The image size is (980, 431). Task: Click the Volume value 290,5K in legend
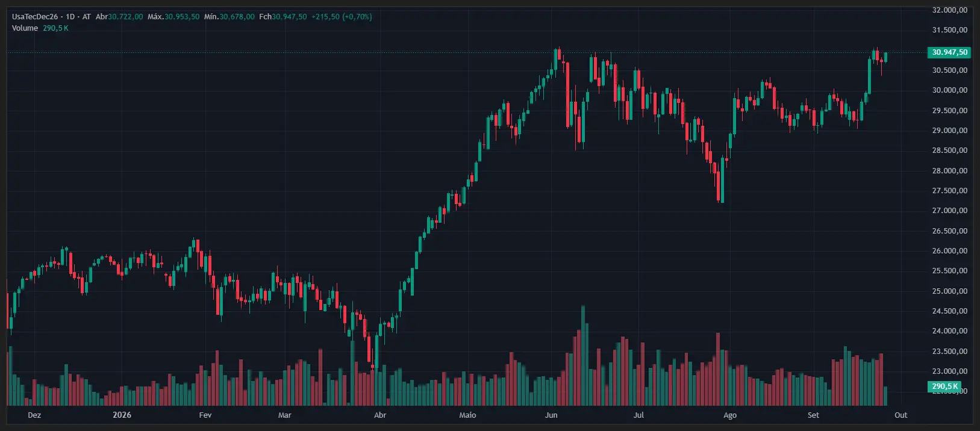click(x=55, y=28)
